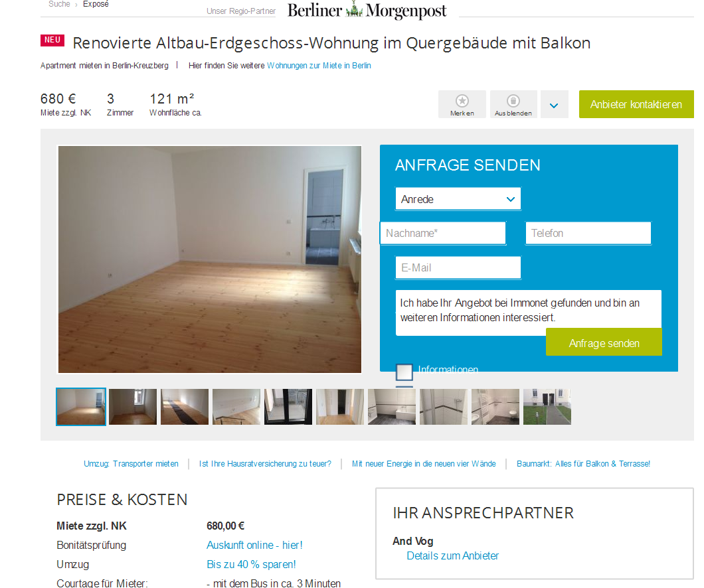Open Details zum Anbieter link

[452, 555]
